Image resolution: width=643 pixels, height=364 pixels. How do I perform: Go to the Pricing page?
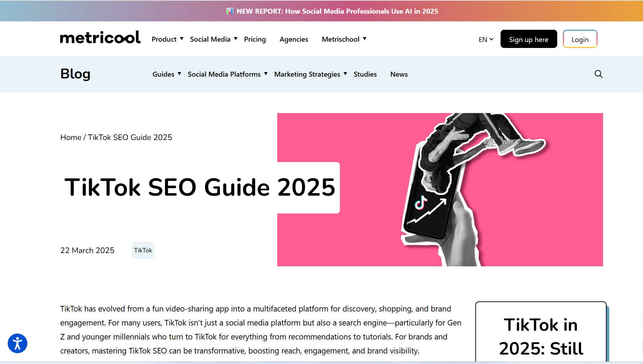click(255, 39)
